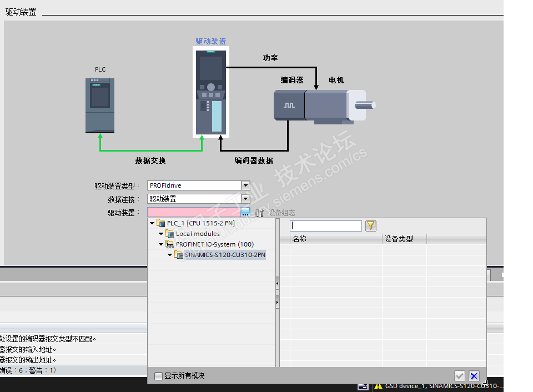Viewport: 533px width, 392px height.
Task: Open the 设备组态 link
Action: click(x=282, y=213)
